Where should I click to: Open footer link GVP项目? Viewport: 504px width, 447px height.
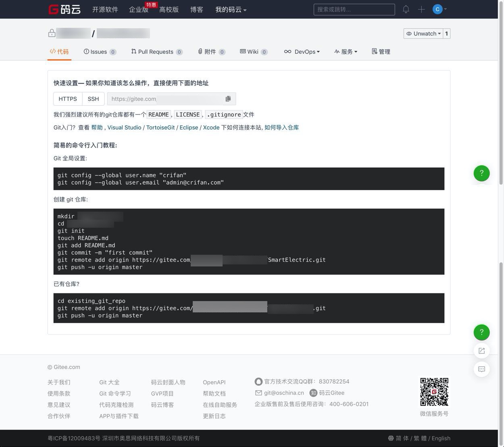click(x=162, y=393)
